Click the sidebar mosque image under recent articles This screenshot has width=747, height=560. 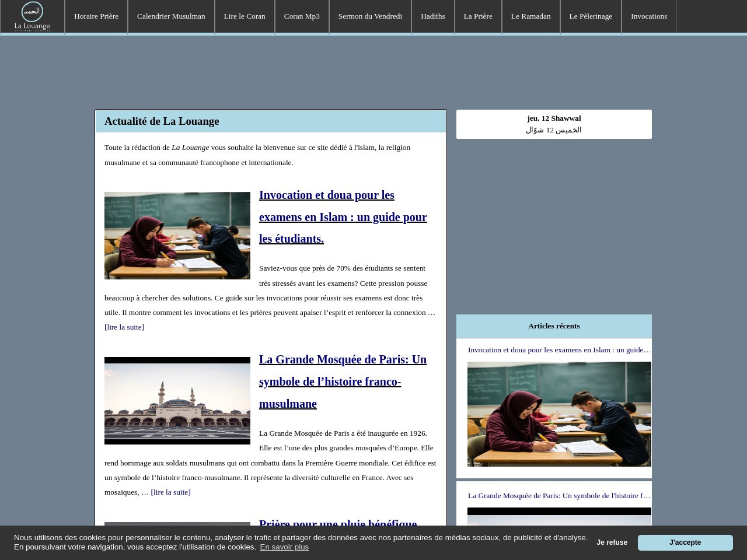[x=559, y=517]
